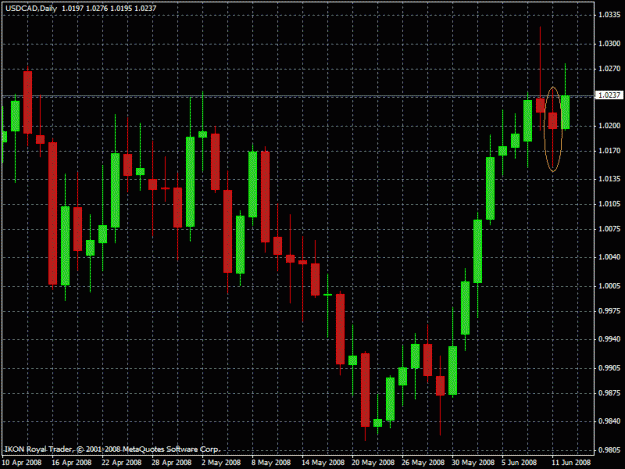Viewport: 625px width, 469px height.
Task: Click the 1.0005 price axis label
Action: point(609,286)
